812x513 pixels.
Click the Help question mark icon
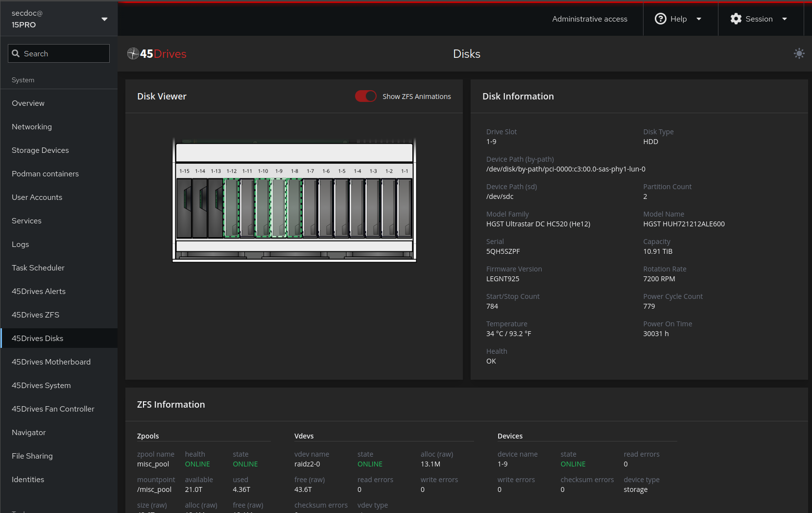[660, 19]
